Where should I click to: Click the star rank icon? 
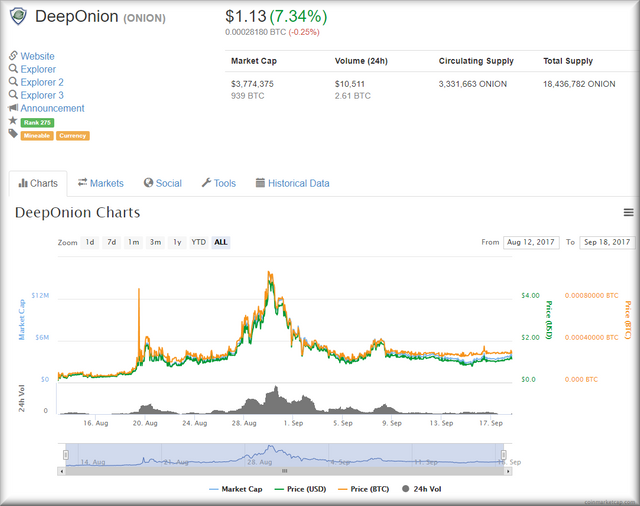(13, 121)
